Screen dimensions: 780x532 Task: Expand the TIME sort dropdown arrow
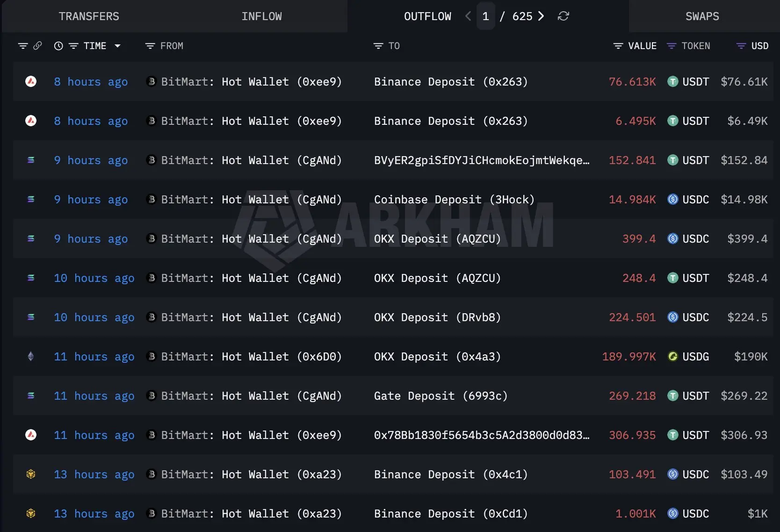pos(117,46)
